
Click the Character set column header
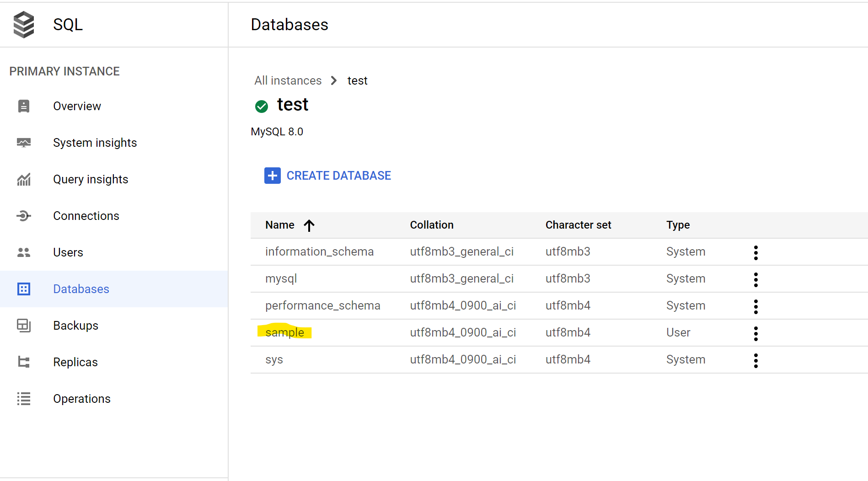tap(579, 225)
